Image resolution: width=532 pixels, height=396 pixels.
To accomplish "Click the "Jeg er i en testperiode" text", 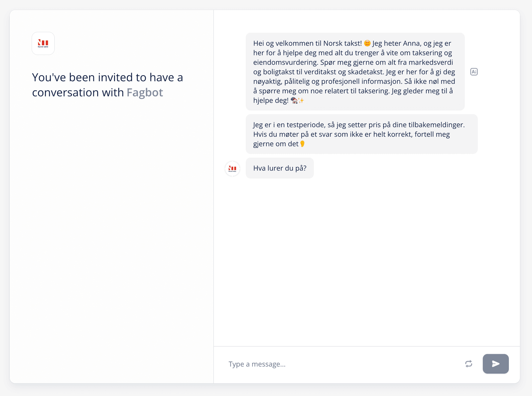I will coord(289,125).
